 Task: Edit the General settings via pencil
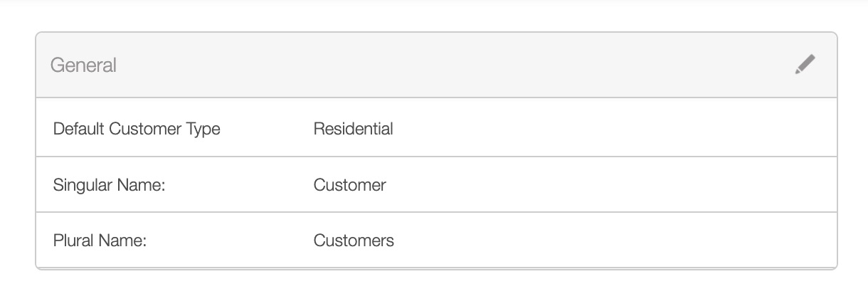pos(805,65)
